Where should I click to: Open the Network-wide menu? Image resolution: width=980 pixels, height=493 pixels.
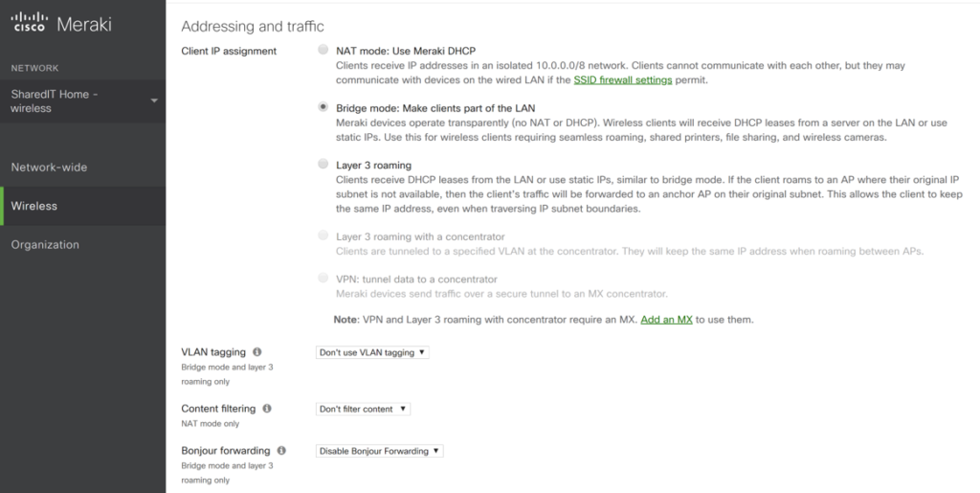tap(50, 168)
